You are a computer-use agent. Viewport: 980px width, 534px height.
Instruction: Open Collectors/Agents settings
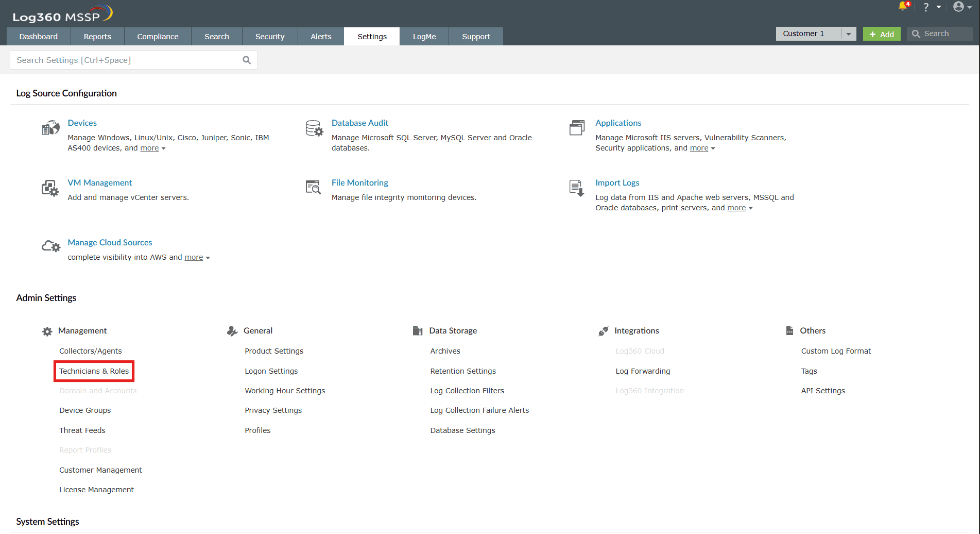point(91,351)
